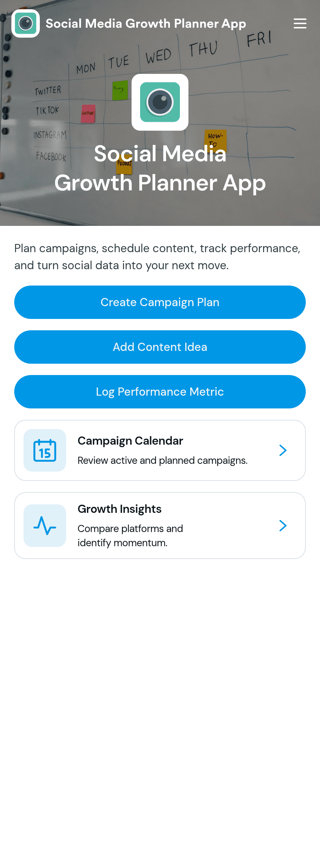Click the 'Plan campaigns, schedule content' tagline paragraph
Screen dimensions: 320x868
pyautogui.click(x=157, y=257)
